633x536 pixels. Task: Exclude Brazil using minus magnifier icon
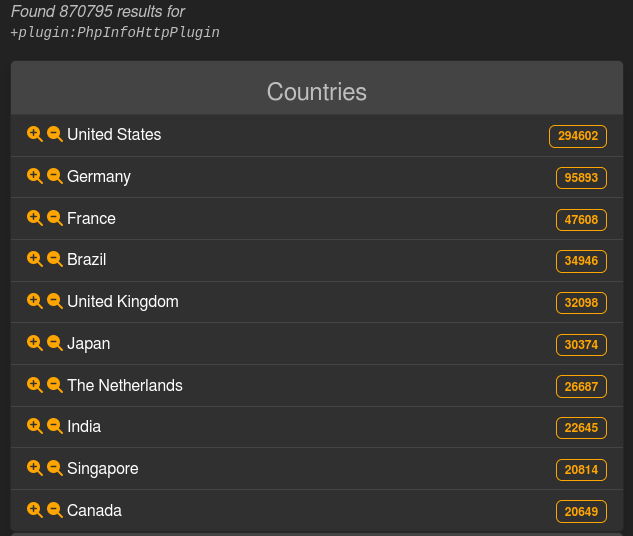tap(55, 259)
